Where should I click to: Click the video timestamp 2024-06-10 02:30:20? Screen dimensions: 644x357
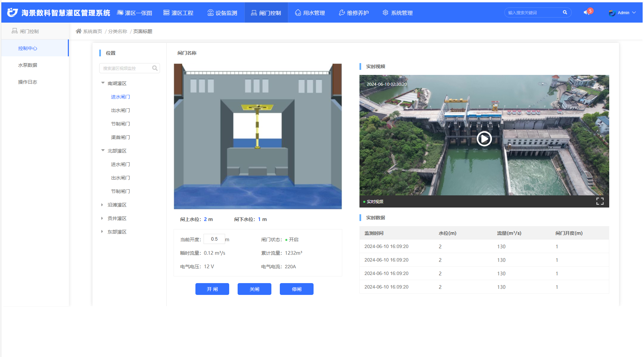pyautogui.click(x=387, y=84)
